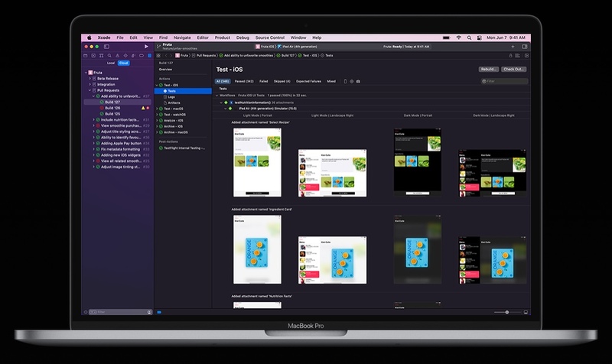Open the Debug navigator icon
This screenshot has height=364, width=612.
pyautogui.click(x=133, y=56)
